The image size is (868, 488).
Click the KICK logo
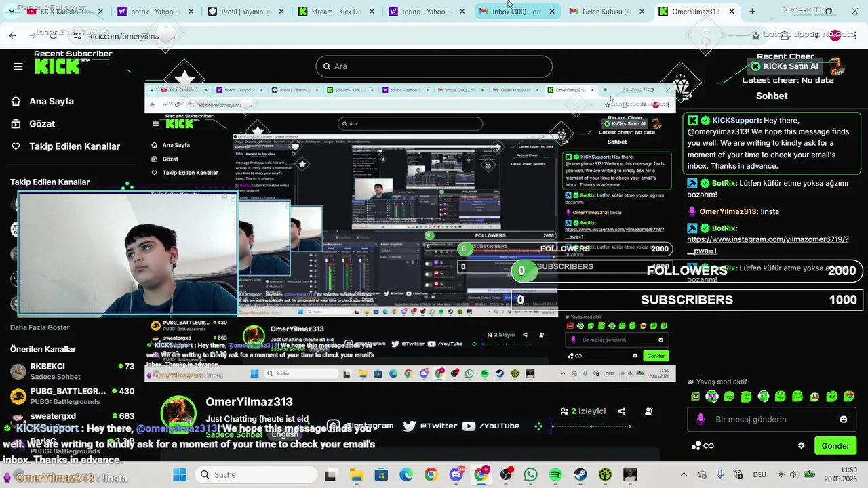[58, 66]
